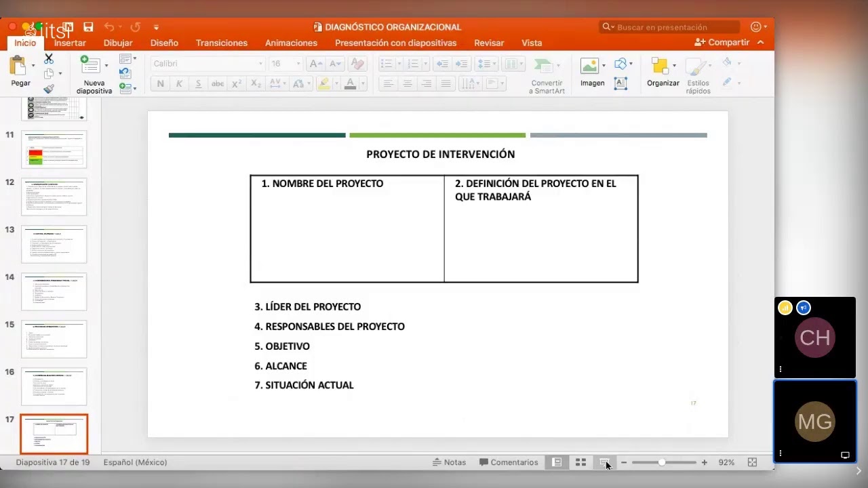The height and width of the screenshot is (488, 868).
Task: Click Convertir a SmartArt icon
Action: click(x=543, y=66)
